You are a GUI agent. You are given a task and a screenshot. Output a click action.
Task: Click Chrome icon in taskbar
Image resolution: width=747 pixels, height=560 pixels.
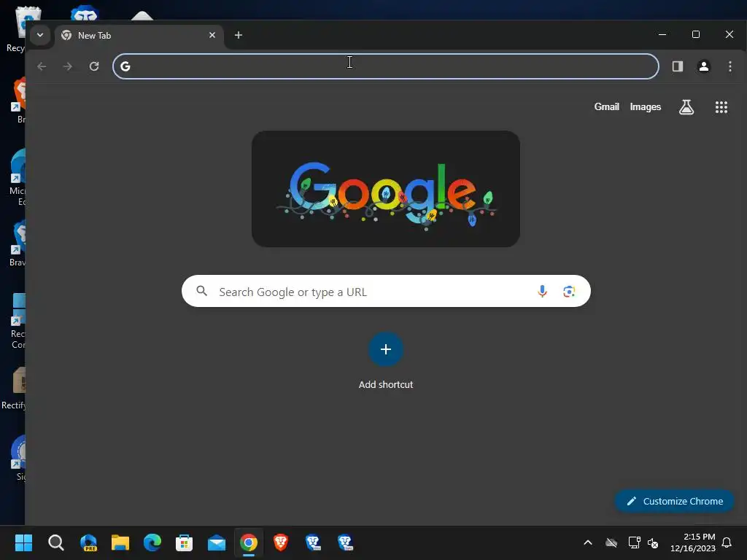pyautogui.click(x=249, y=542)
